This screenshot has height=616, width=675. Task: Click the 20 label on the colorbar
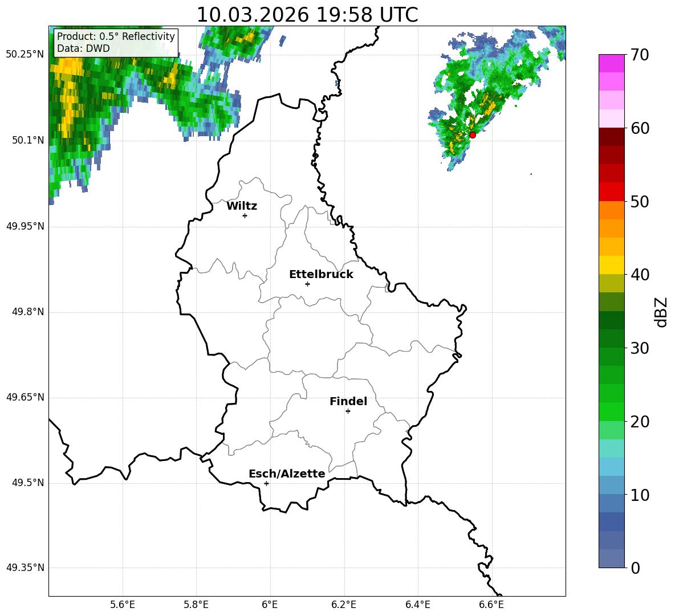pyautogui.click(x=640, y=422)
